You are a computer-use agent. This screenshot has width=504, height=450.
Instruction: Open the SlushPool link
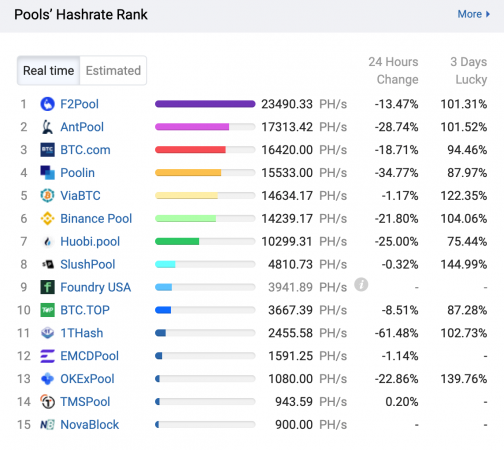pyautogui.click(x=88, y=264)
